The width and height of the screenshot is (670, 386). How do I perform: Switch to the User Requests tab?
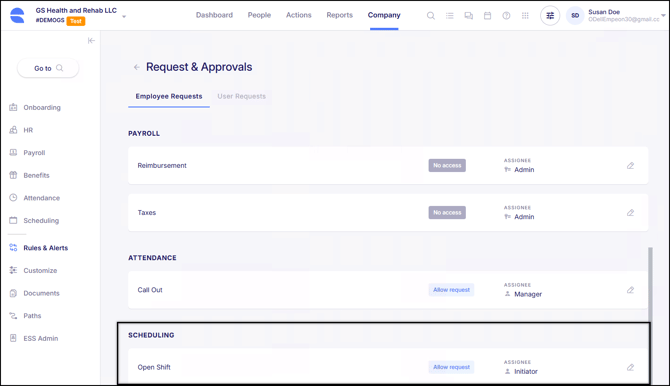click(x=241, y=96)
